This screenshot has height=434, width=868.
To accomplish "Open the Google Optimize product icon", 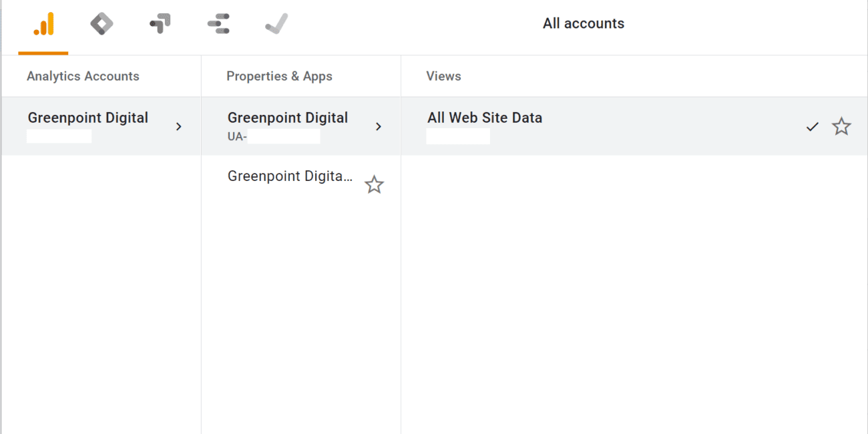I will coord(160,25).
